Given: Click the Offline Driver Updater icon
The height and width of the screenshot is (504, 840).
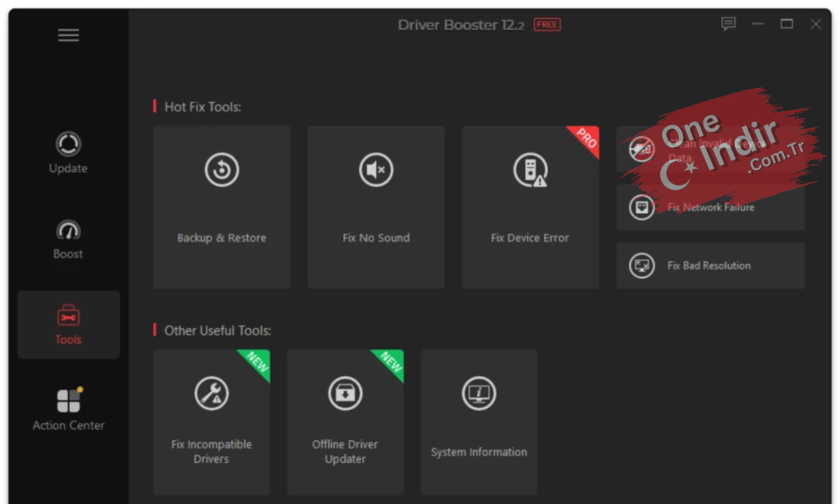Looking at the screenshot, I should pyautogui.click(x=345, y=393).
